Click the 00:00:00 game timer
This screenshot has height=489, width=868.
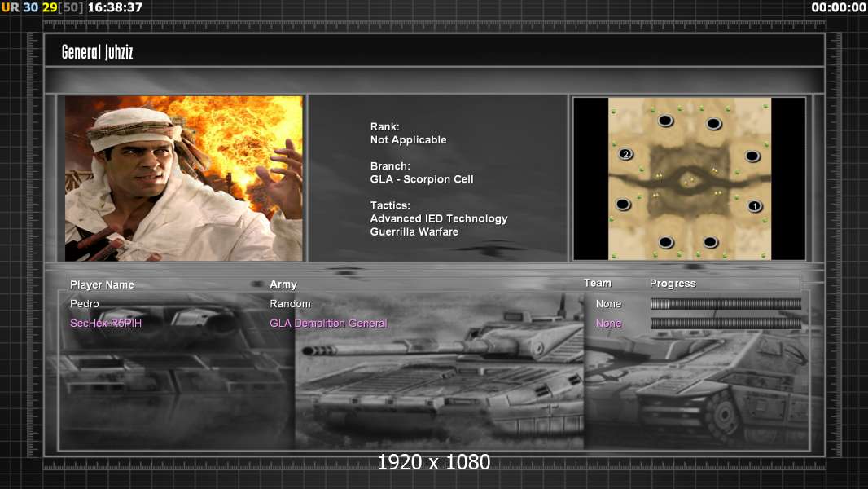[x=838, y=8]
